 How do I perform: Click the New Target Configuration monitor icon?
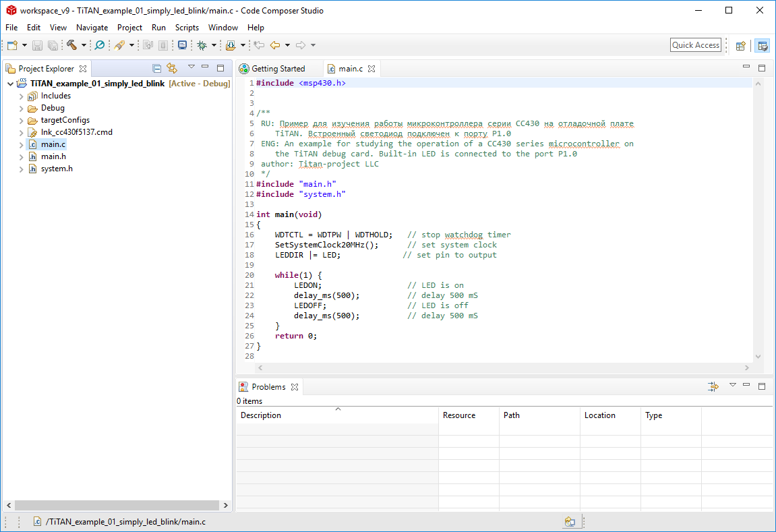pos(182,45)
